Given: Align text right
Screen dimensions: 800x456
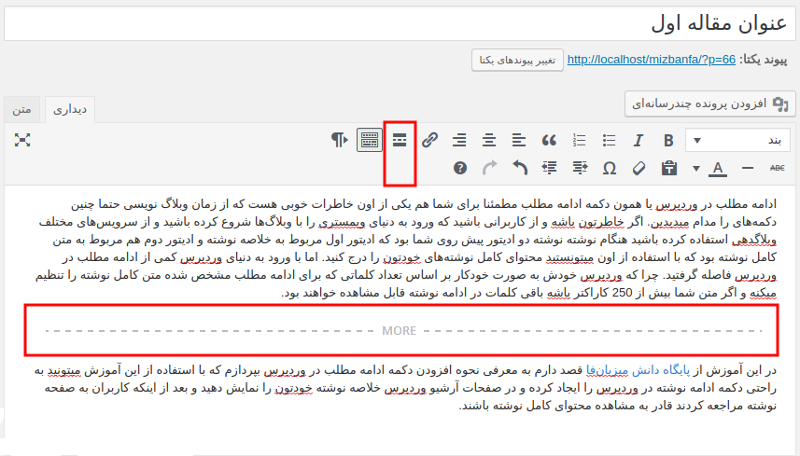Looking at the screenshot, I should pos(459,140).
